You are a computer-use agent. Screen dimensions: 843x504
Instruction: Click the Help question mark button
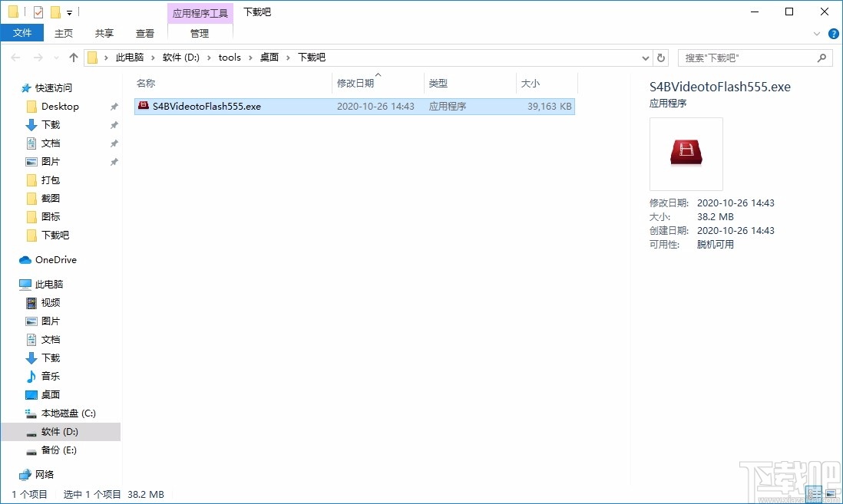[834, 33]
